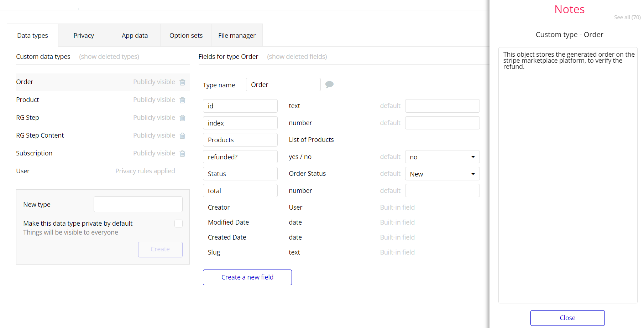Switch to the Privacy tab
Viewport: 644px width, 328px height.
pos(84,36)
